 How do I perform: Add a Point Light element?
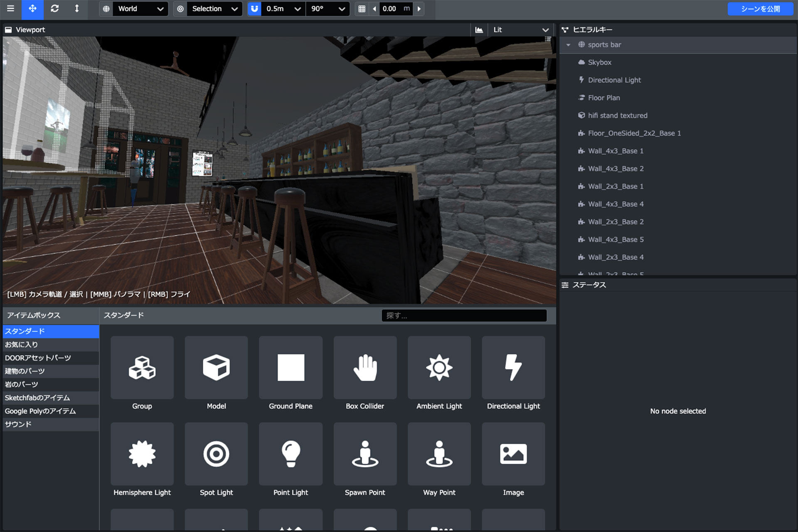pyautogui.click(x=291, y=454)
